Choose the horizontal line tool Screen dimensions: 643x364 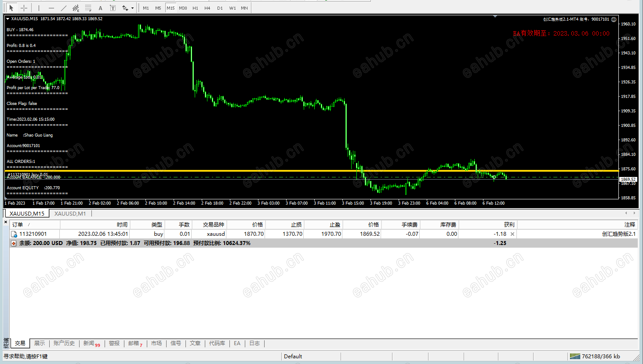point(51,8)
